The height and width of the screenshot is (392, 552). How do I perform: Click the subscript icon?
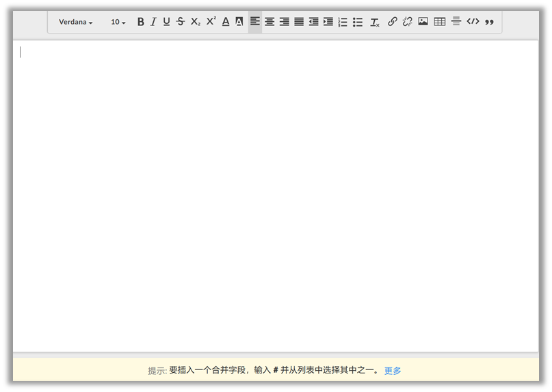[x=196, y=22]
